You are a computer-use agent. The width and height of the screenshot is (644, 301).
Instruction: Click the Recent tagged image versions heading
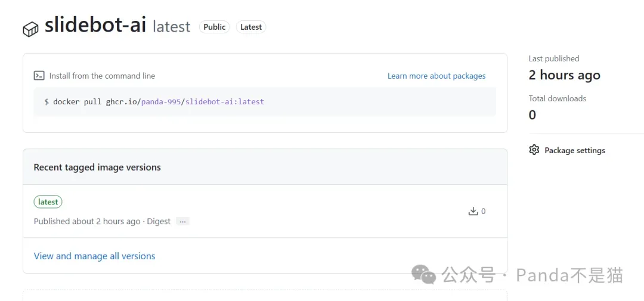(x=97, y=167)
